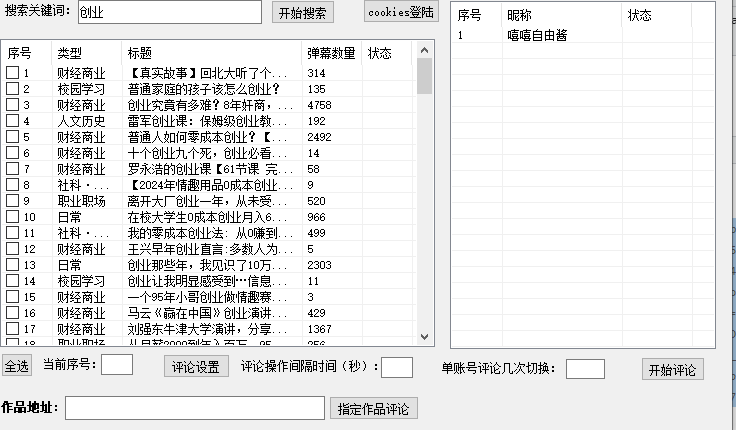Viewport: 736px width, 430px height.
Task: Open 评论设置 settings
Action: [x=197, y=367]
